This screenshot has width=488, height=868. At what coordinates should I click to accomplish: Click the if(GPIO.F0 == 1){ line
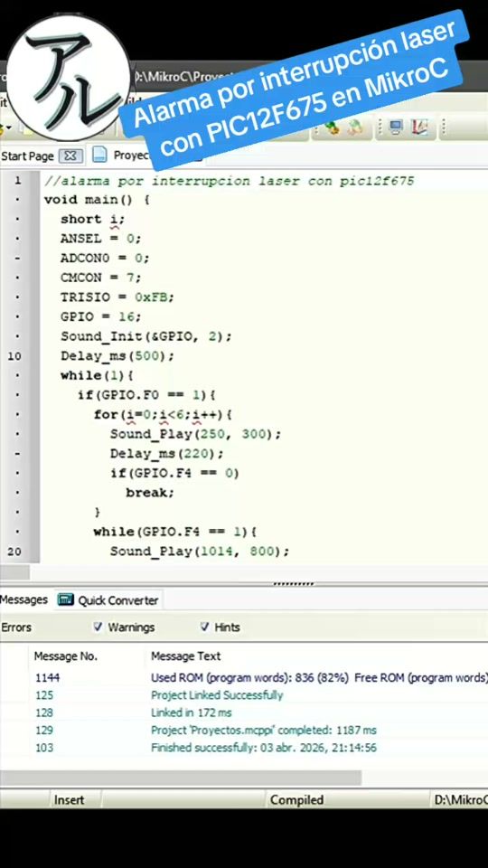tap(146, 395)
